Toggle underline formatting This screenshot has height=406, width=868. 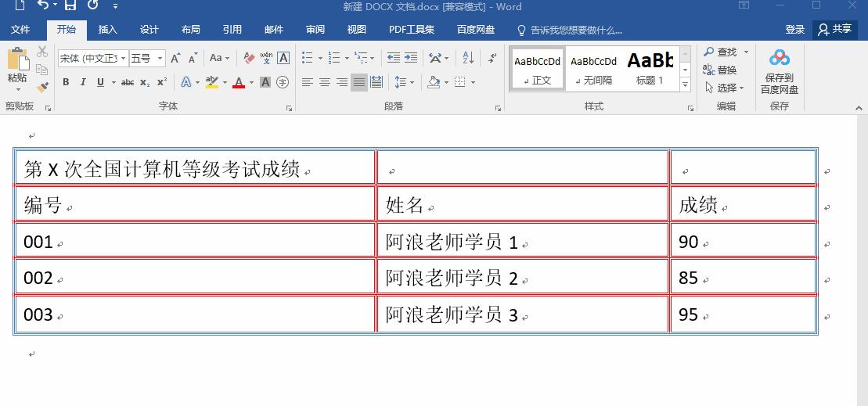[x=100, y=82]
